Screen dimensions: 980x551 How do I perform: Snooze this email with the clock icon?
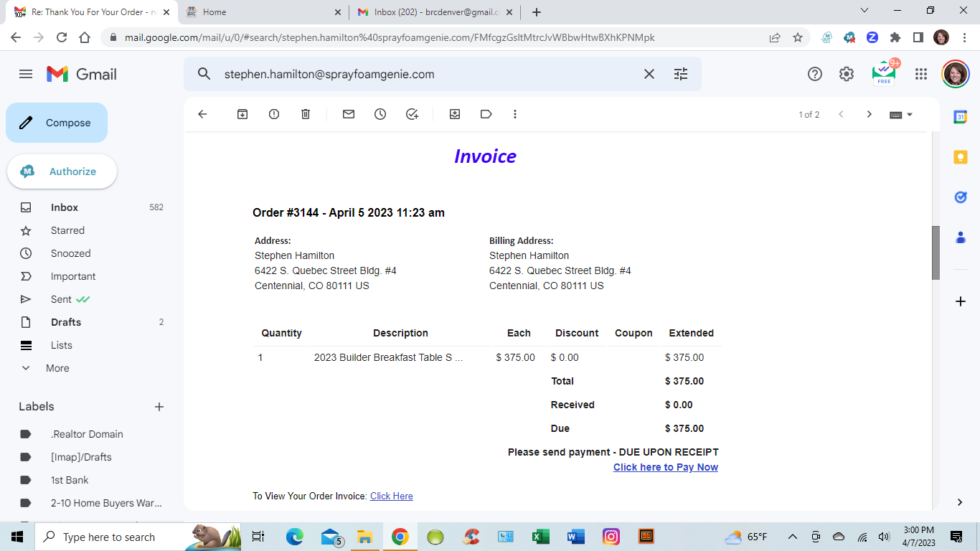click(380, 114)
